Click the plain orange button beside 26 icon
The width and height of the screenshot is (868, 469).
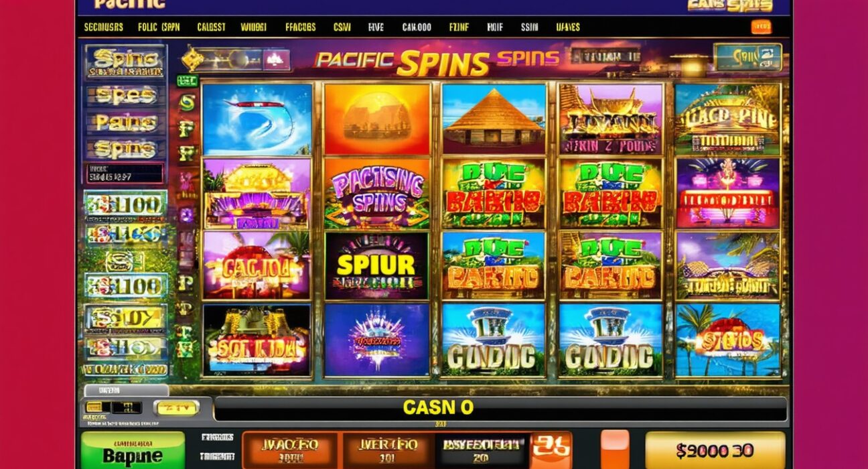click(615, 449)
